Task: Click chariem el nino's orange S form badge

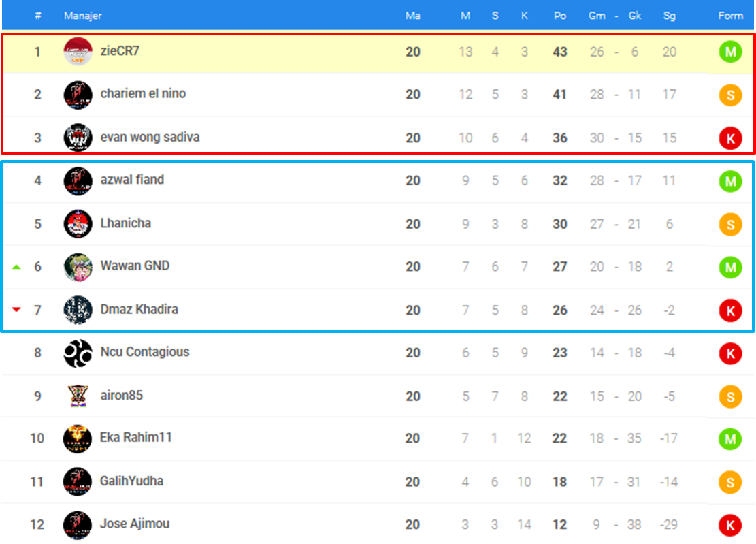Action: click(730, 95)
